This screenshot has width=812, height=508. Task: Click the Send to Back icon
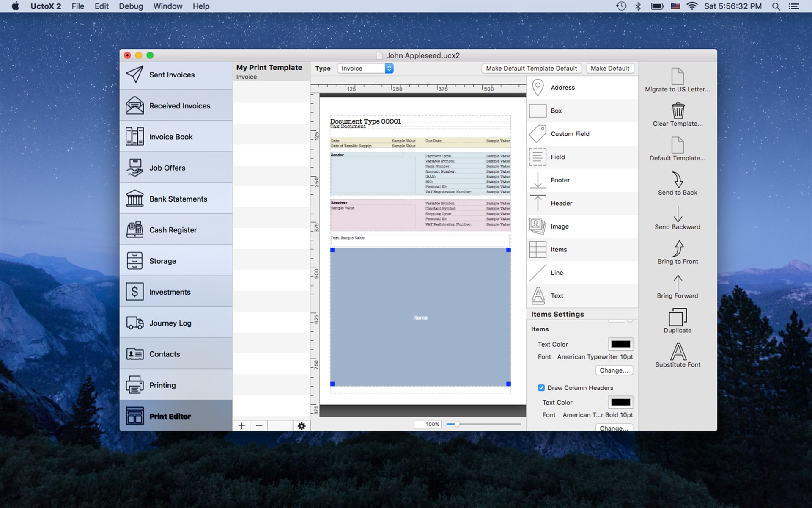click(x=678, y=180)
